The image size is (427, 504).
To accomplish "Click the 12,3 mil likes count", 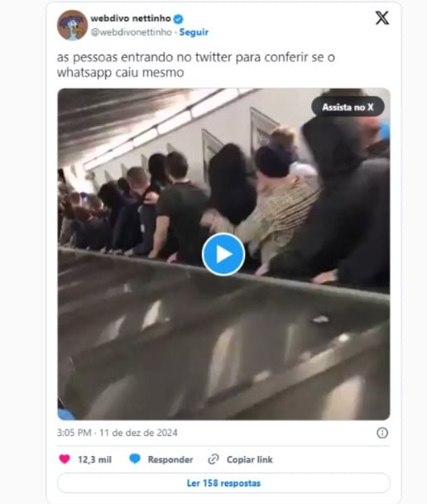I will coord(95,459).
